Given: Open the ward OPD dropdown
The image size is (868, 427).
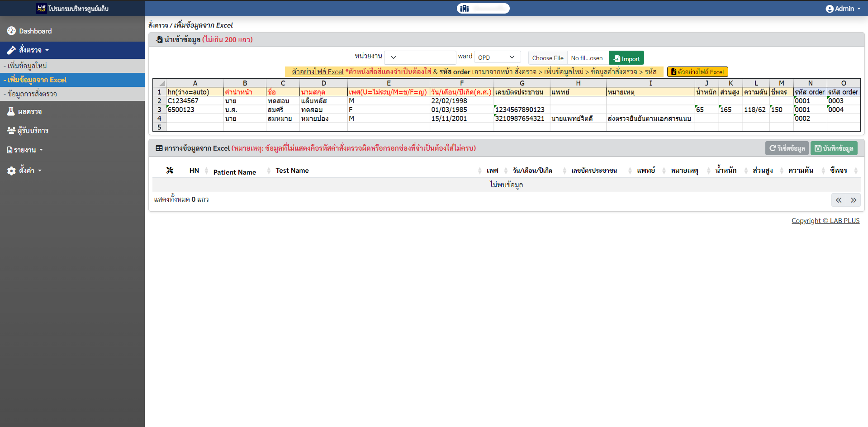Looking at the screenshot, I should (497, 57).
